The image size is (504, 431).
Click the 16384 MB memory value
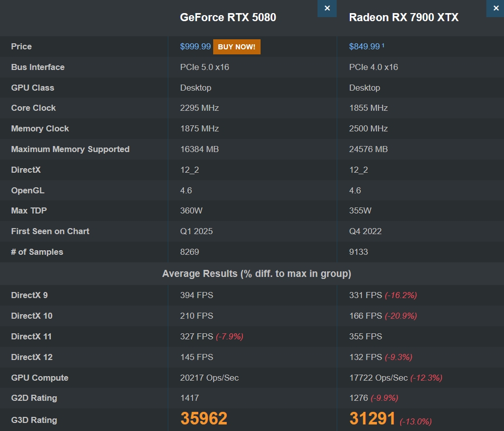click(x=199, y=149)
